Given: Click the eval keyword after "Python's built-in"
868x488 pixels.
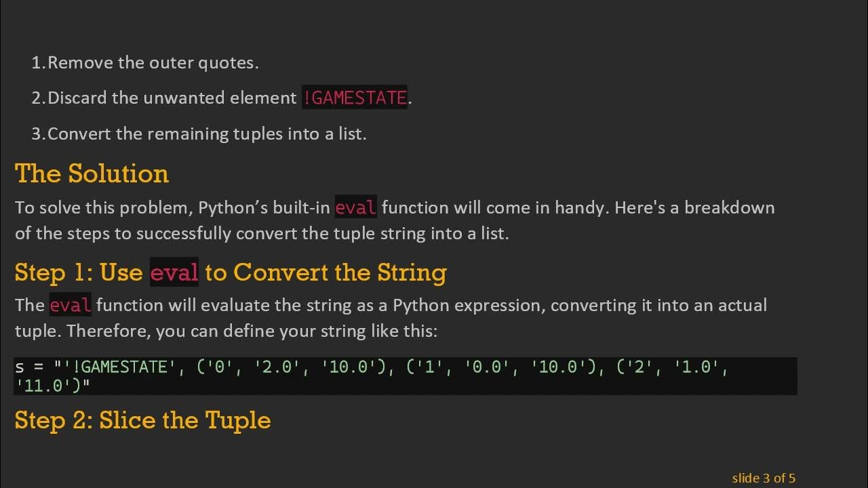Looking at the screenshot, I should point(355,207).
